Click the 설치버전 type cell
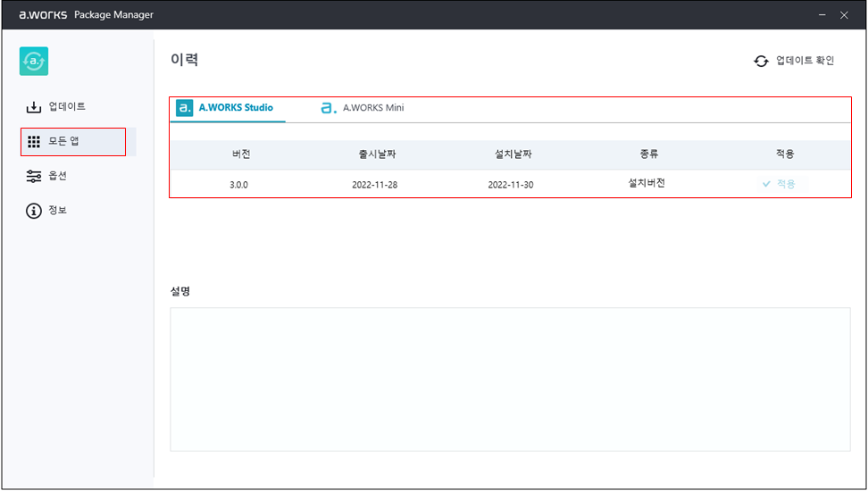This screenshot has height=491, width=868. [647, 183]
